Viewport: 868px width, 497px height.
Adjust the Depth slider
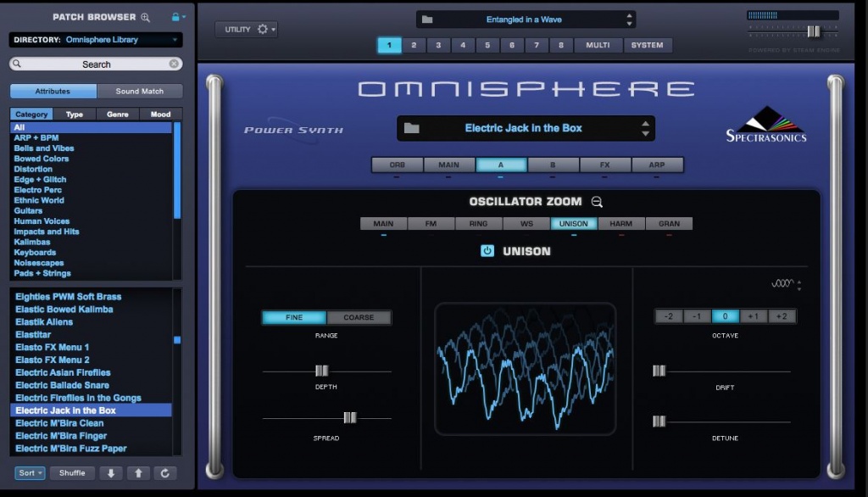click(x=321, y=371)
